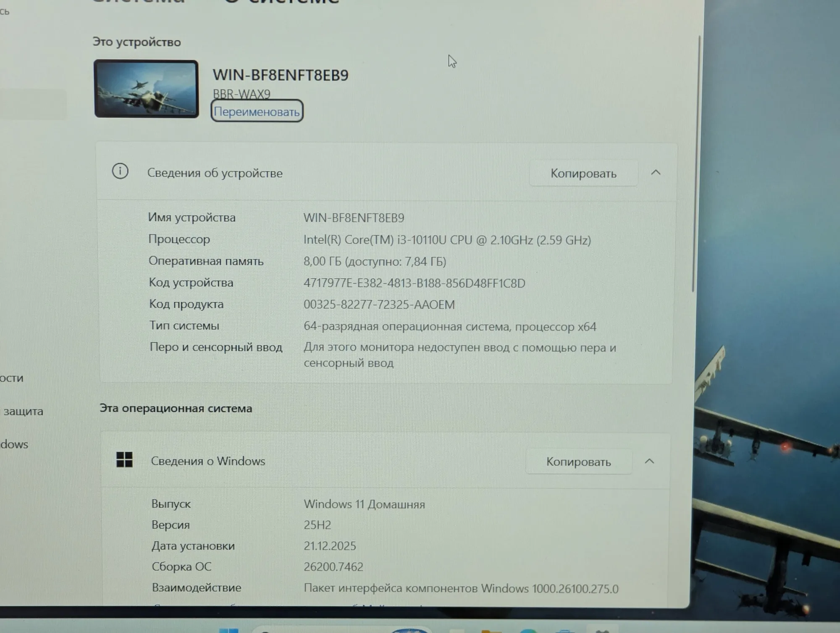Copy device info with Копировать button
Viewport: 840px width, 633px height.
[x=583, y=173]
